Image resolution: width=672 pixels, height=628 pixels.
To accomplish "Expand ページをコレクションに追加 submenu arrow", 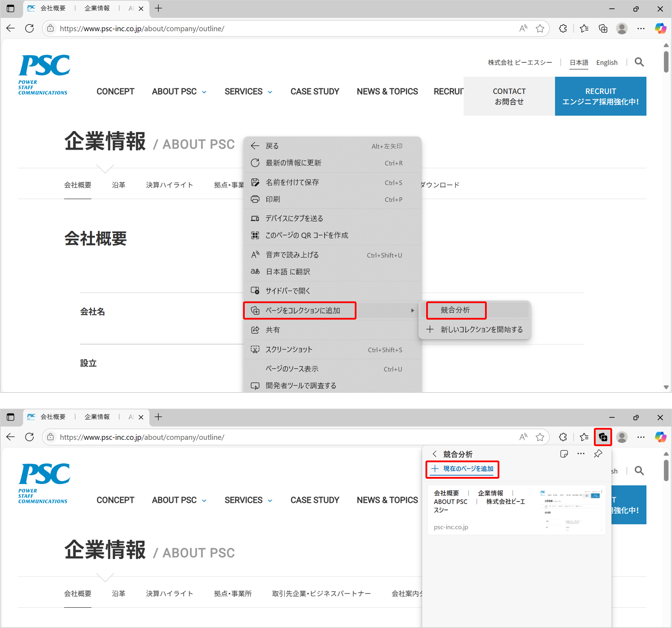I will (413, 311).
